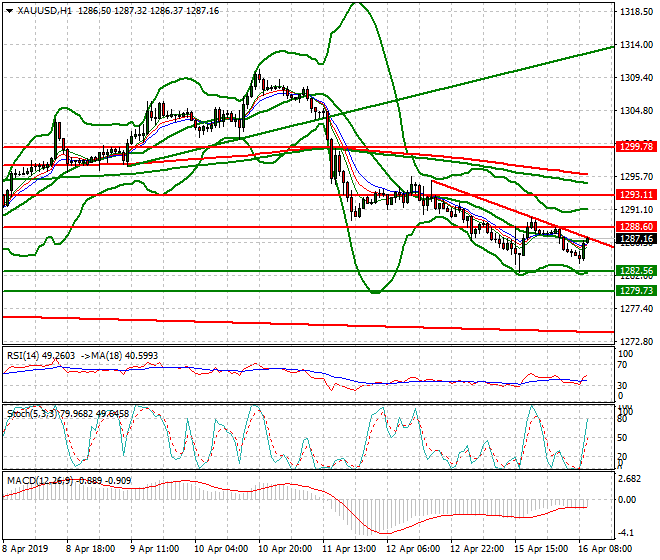Click the 1295.70 price scale value

637,176
